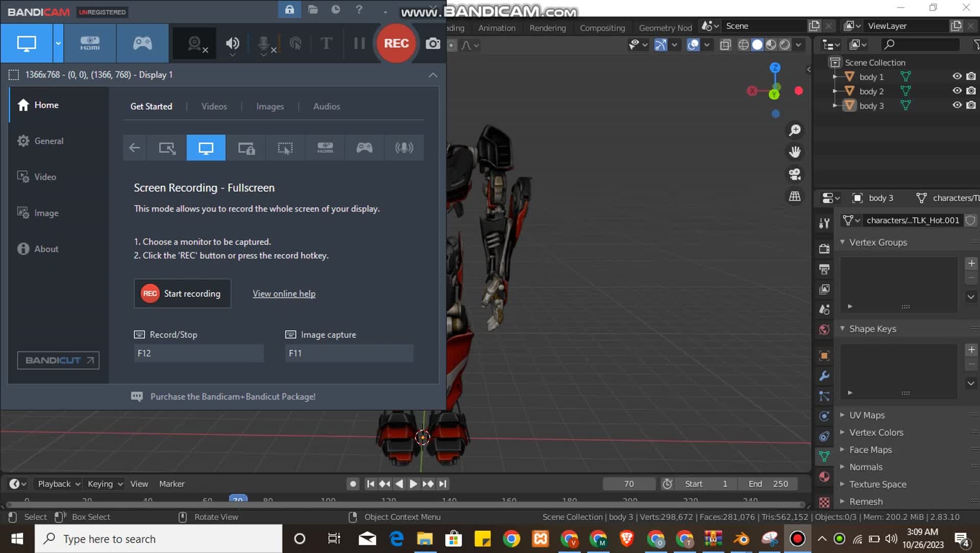Select the HDMI device recording mode

point(90,43)
